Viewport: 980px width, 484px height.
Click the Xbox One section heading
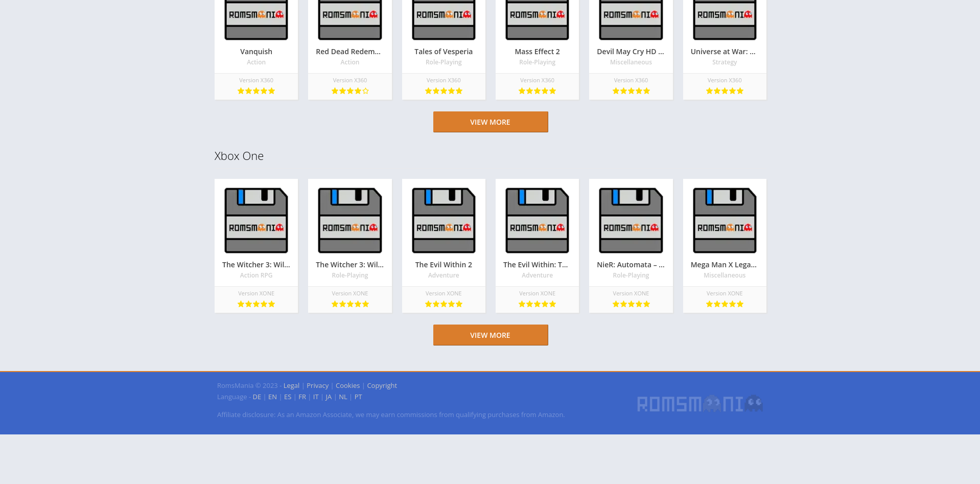point(239,156)
